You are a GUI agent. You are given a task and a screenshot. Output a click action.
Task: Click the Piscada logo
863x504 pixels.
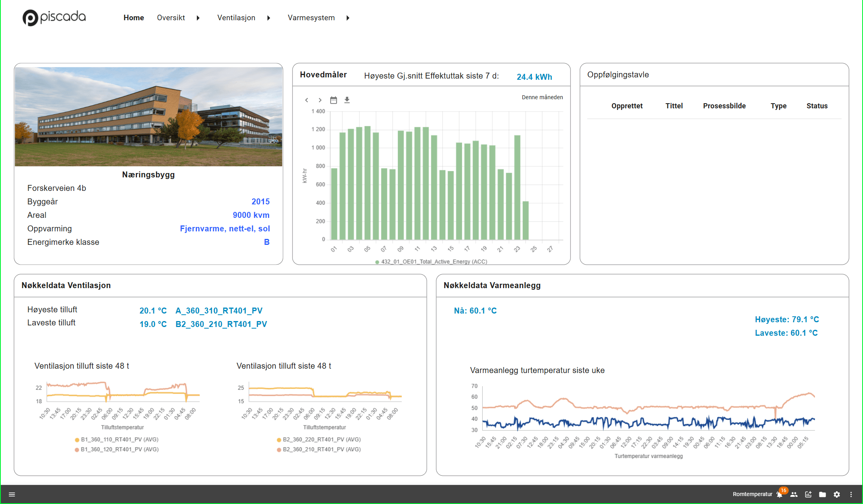(54, 17)
